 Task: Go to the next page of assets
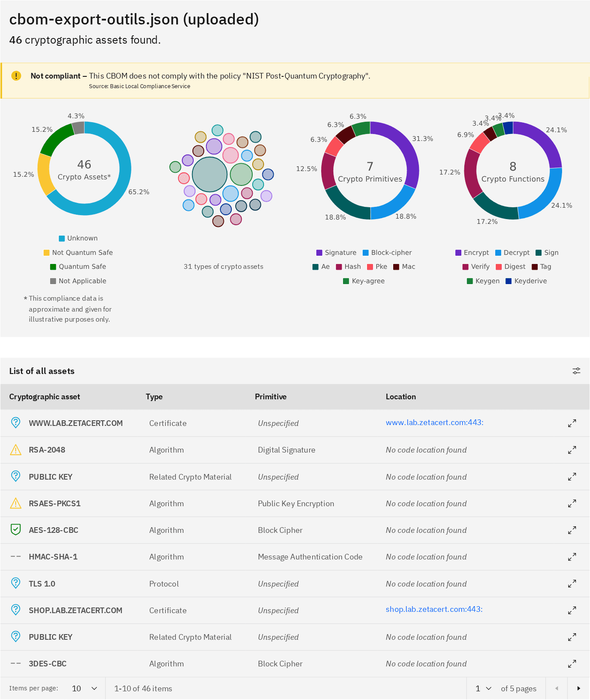click(x=579, y=688)
